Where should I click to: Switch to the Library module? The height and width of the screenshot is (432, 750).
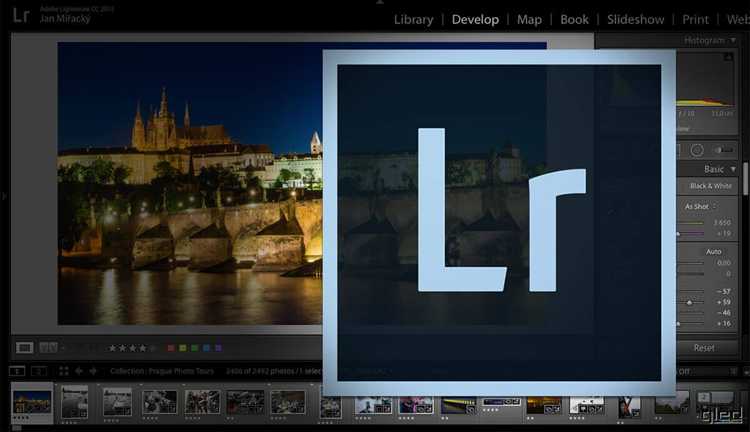(x=414, y=20)
